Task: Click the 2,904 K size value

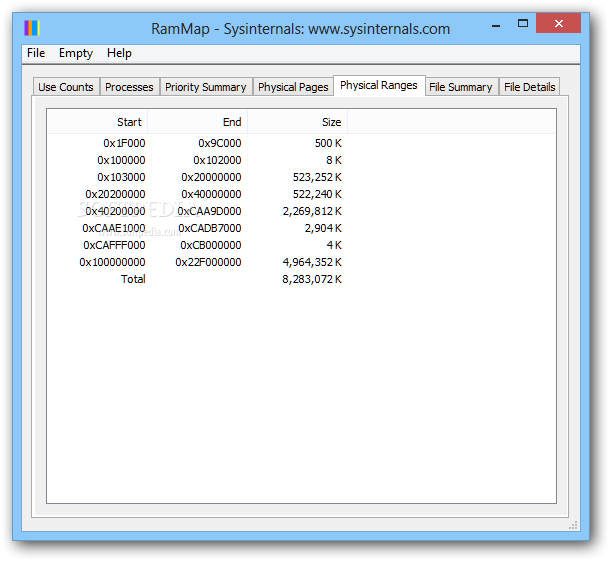Action: tap(323, 228)
